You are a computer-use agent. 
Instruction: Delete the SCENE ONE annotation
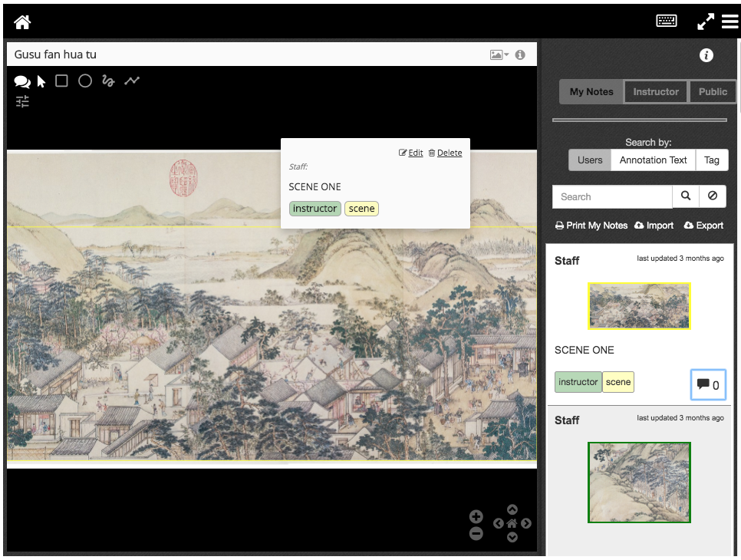pos(445,153)
